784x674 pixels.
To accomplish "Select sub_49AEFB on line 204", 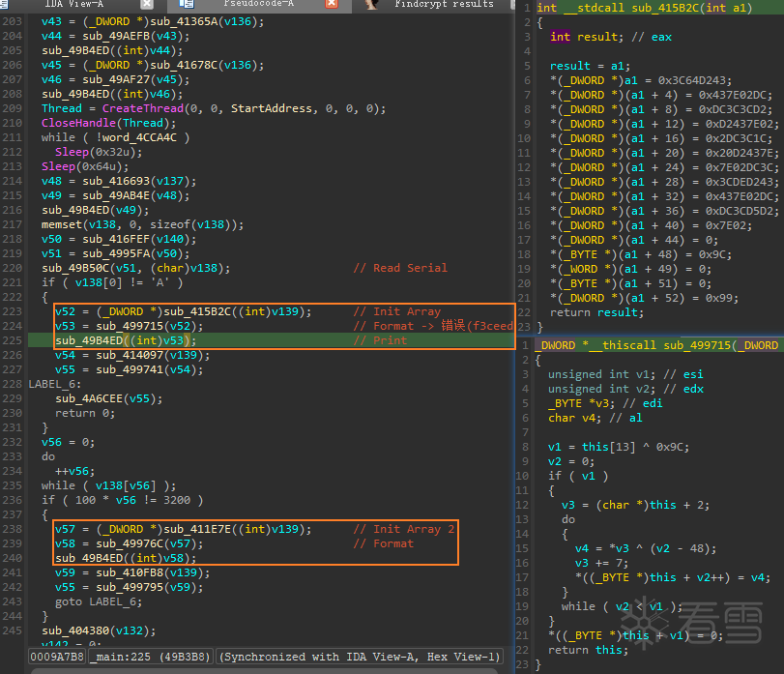I will (116, 36).
